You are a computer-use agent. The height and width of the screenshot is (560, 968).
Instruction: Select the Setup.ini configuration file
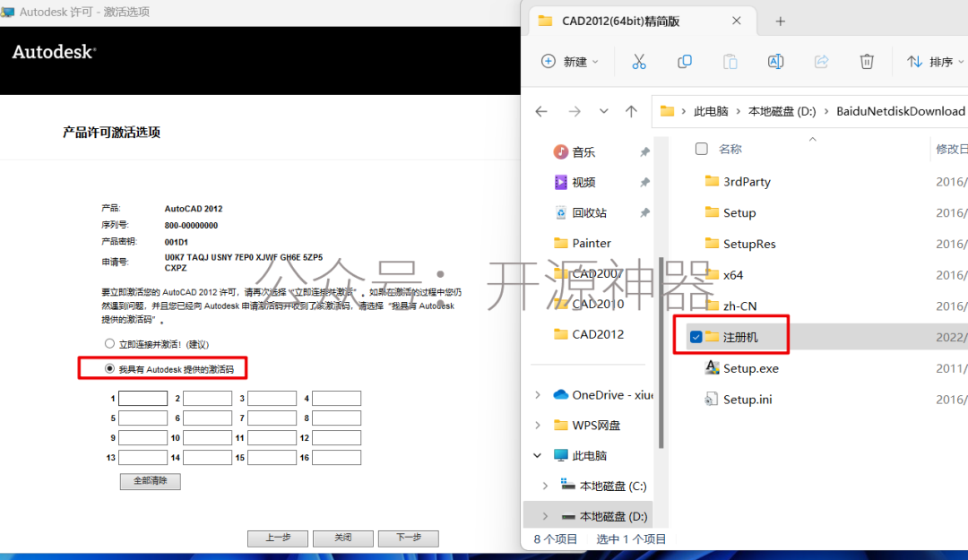(739, 400)
